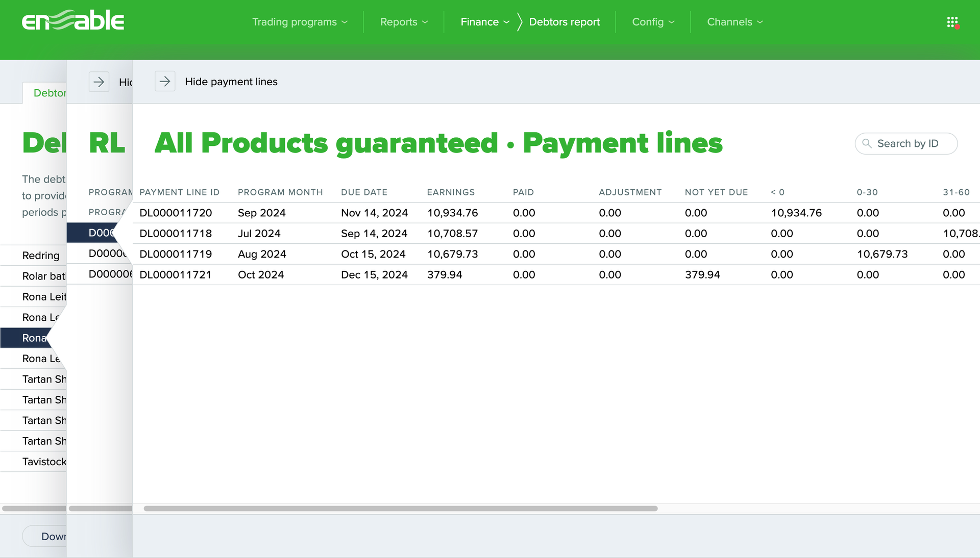Image resolution: width=980 pixels, height=558 pixels.
Task: Click the Sep 2024 program month cell
Action: point(261,213)
